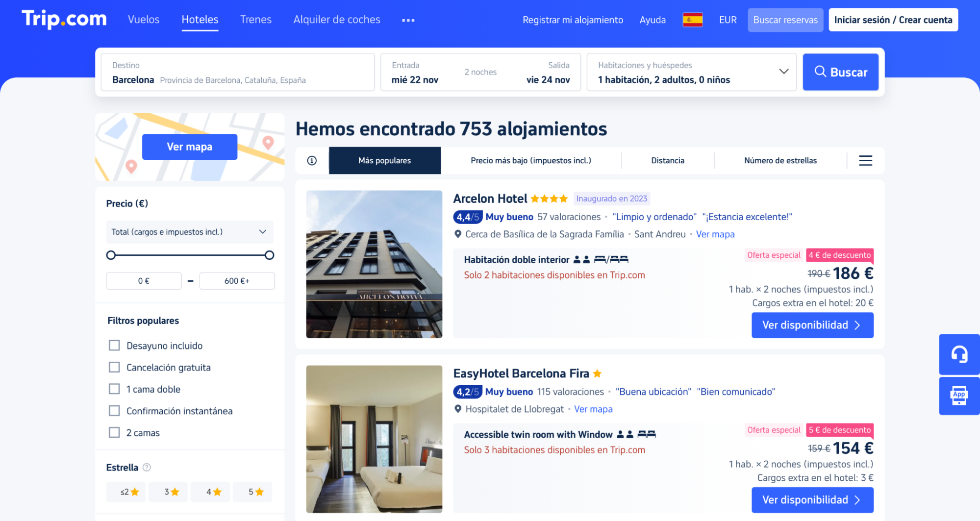Sort by Precio más bajo
Viewport: 980px width, 521px height.
[x=531, y=160]
